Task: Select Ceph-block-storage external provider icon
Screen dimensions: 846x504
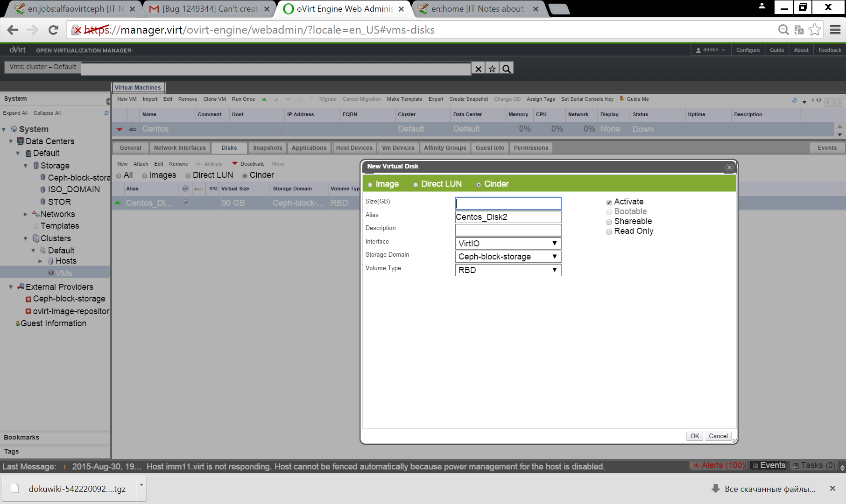Action: pyautogui.click(x=28, y=299)
